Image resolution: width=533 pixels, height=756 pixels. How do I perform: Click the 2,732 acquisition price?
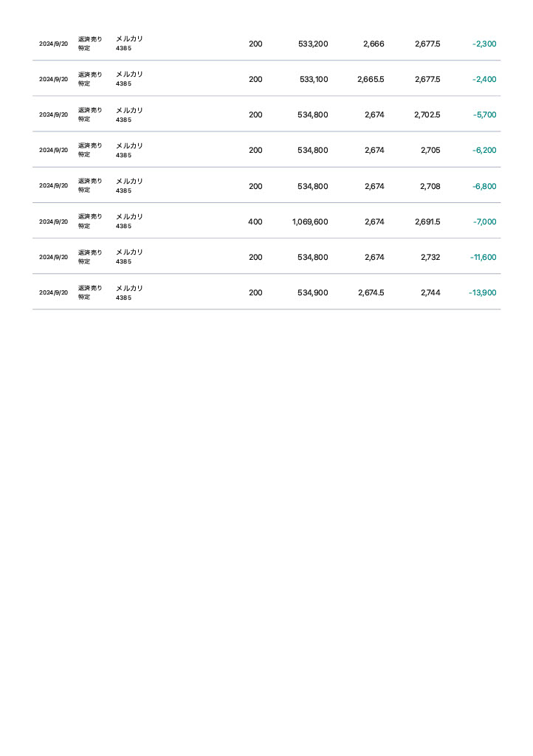pos(430,258)
